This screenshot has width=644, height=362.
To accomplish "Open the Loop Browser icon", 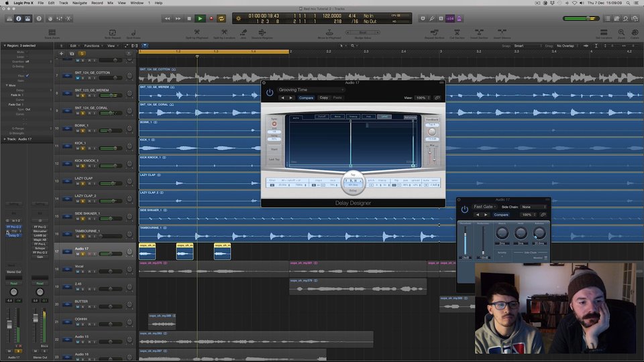I will (625, 19).
